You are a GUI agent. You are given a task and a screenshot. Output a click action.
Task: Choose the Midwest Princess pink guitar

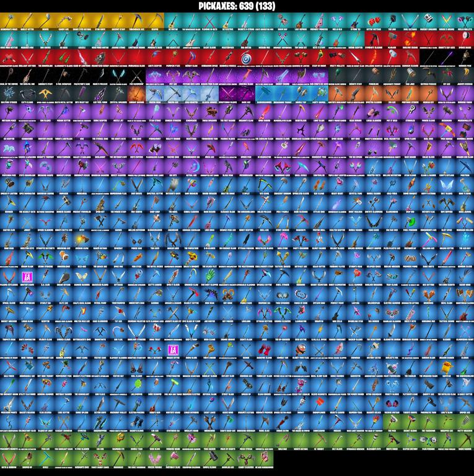[319, 22]
